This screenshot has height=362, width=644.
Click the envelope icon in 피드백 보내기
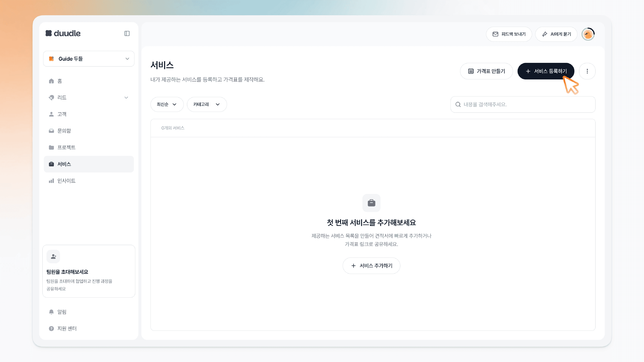pos(495,34)
